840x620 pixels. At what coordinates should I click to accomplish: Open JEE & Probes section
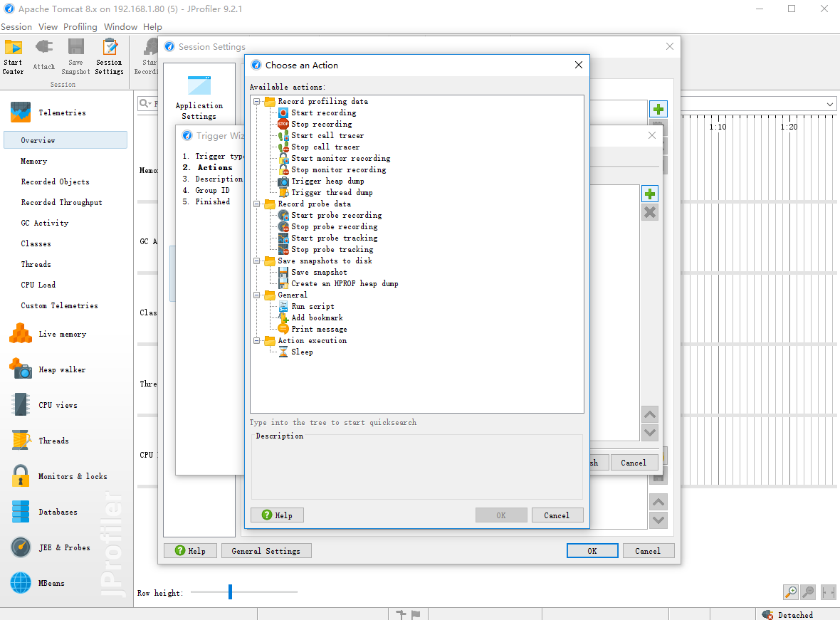point(51,547)
